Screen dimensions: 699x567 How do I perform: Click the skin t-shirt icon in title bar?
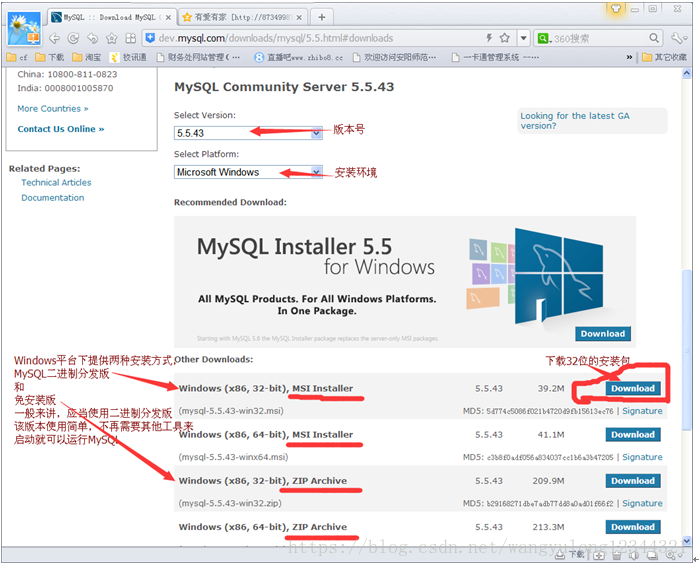616,8
